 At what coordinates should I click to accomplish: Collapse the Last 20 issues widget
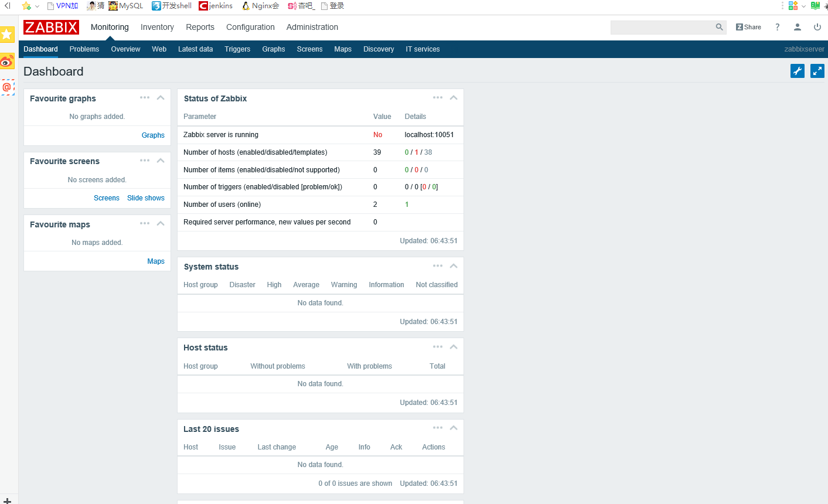pos(454,428)
